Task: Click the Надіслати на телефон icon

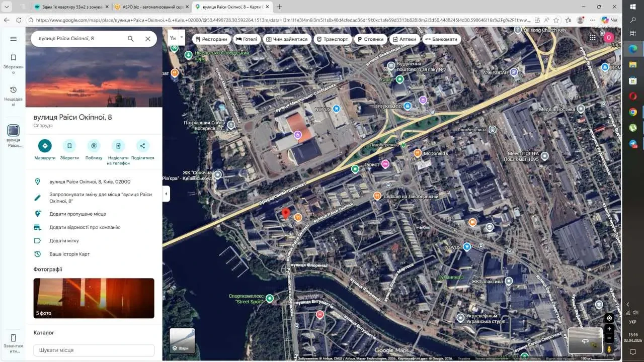Action: (x=118, y=146)
